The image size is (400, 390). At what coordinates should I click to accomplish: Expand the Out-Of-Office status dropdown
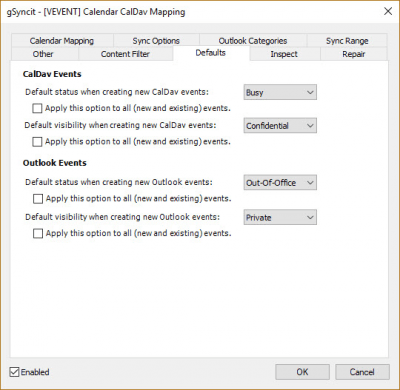point(280,183)
